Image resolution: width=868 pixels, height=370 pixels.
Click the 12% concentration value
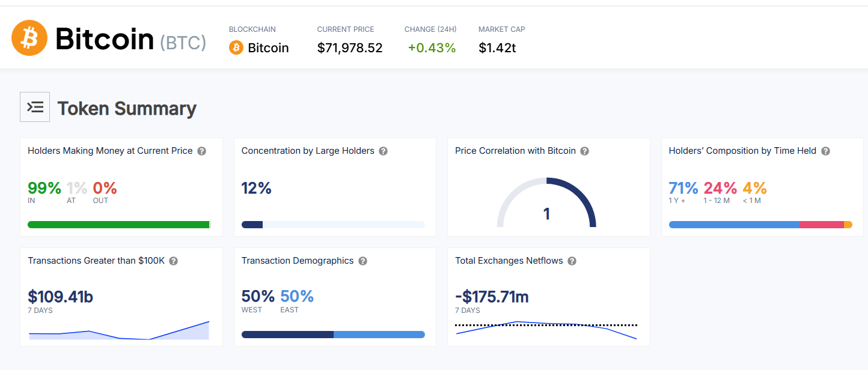(257, 188)
